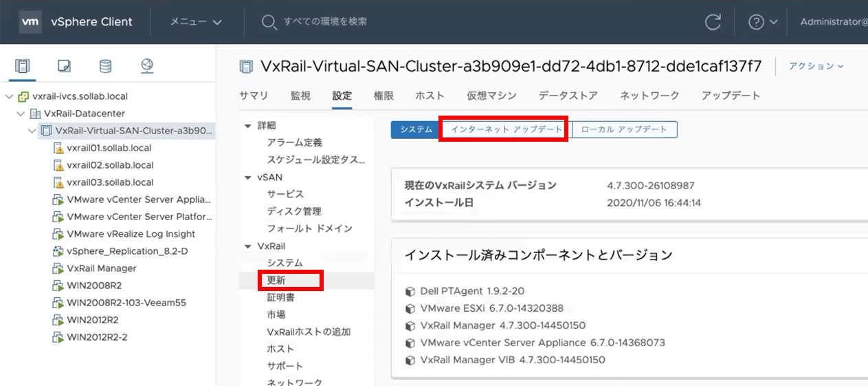The image size is (868, 386).
Task: Click the package icon beside VMware ESXi
Action: tap(410, 308)
